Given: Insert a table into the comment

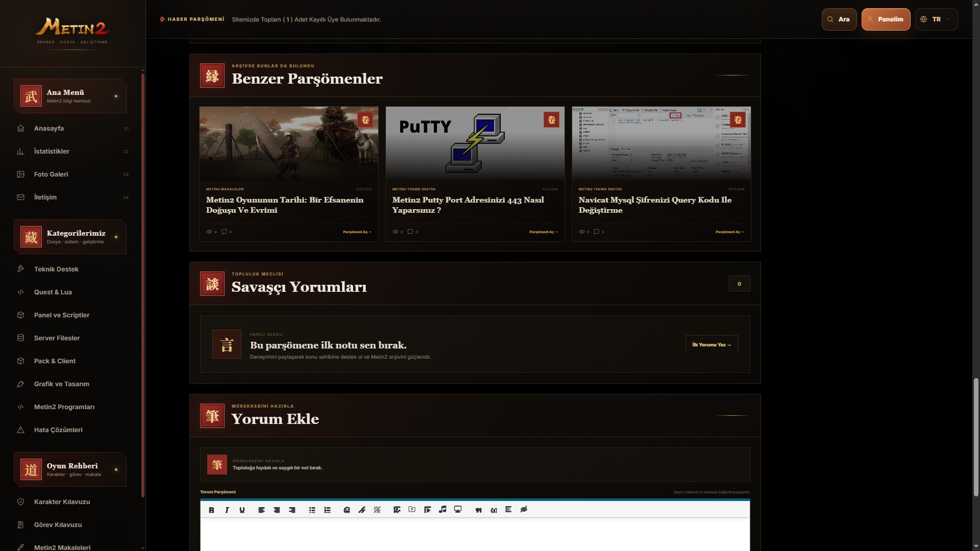Looking at the screenshot, I should pyautogui.click(x=508, y=509).
